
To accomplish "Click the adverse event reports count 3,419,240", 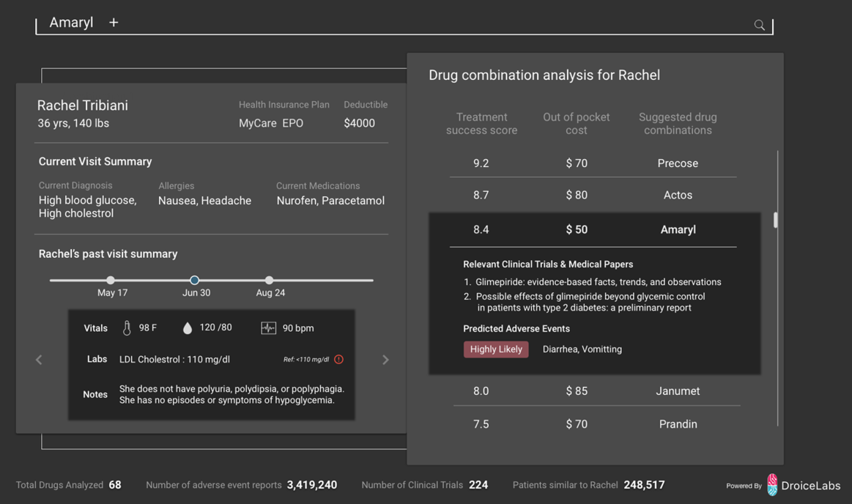I will pyautogui.click(x=312, y=485).
